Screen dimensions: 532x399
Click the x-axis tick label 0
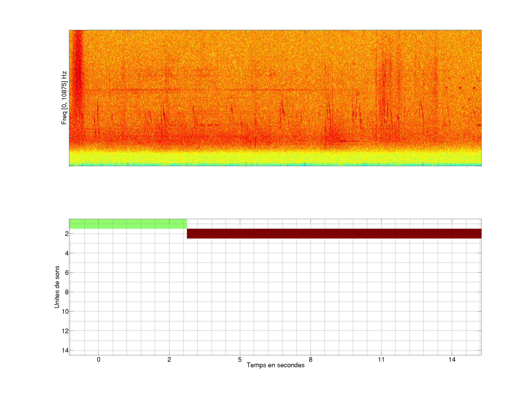pyautogui.click(x=99, y=359)
